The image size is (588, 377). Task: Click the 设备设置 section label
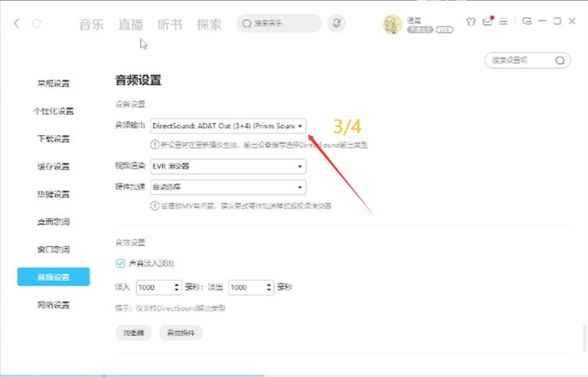130,104
